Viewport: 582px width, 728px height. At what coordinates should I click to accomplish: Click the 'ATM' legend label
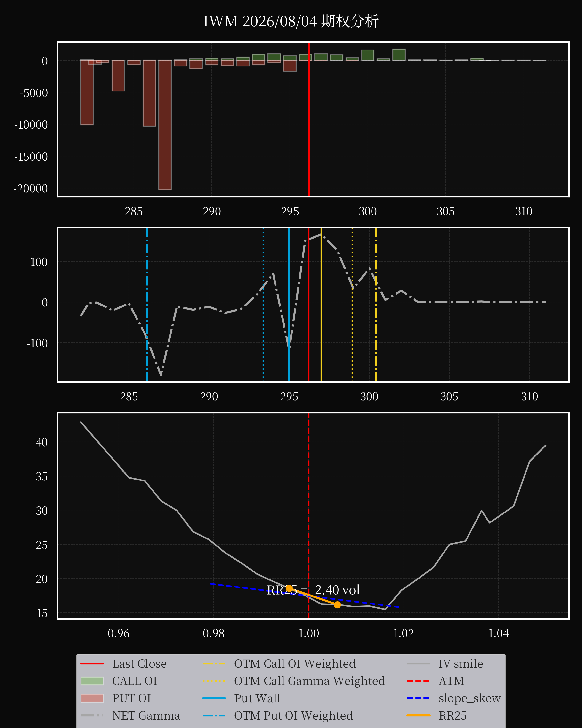[452, 681]
